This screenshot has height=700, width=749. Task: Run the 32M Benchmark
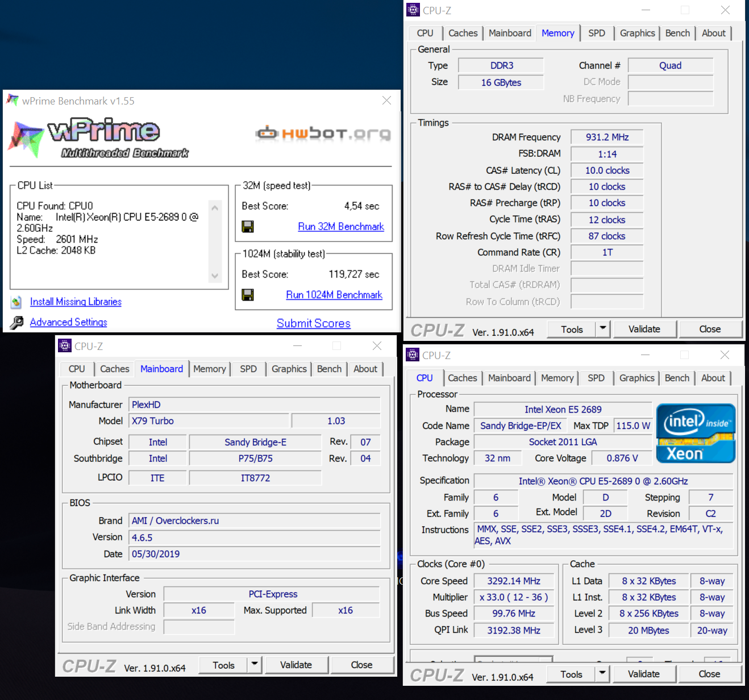point(341,227)
